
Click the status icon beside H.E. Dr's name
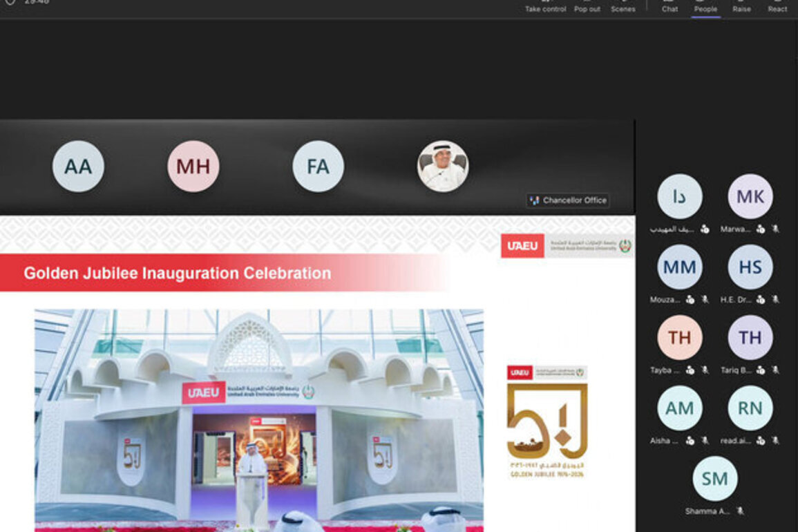760,299
